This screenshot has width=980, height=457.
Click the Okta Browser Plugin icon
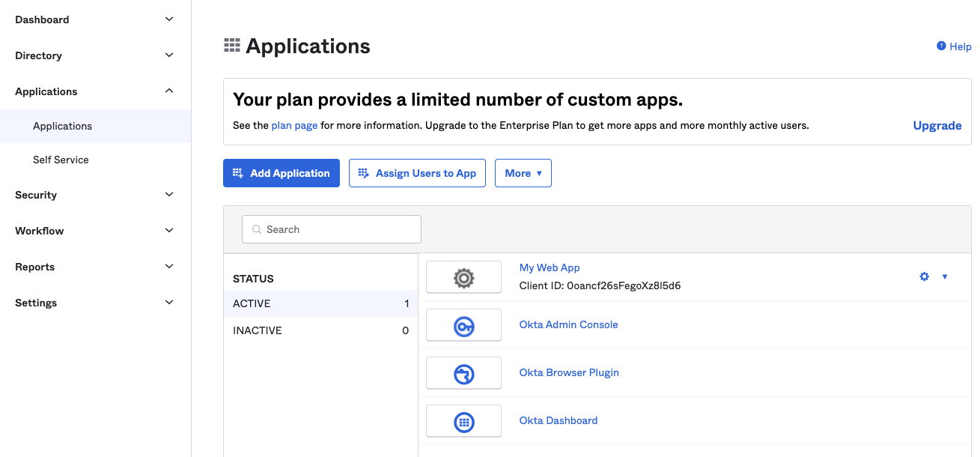tap(463, 374)
